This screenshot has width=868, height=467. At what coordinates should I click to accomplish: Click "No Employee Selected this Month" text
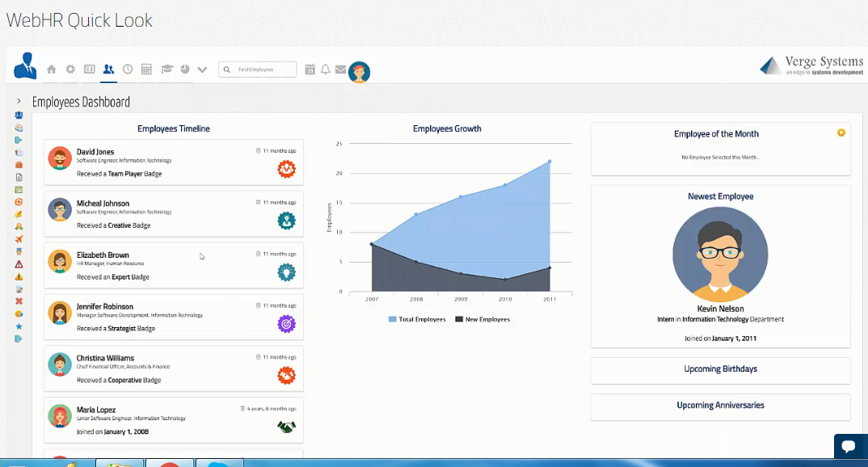point(720,157)
